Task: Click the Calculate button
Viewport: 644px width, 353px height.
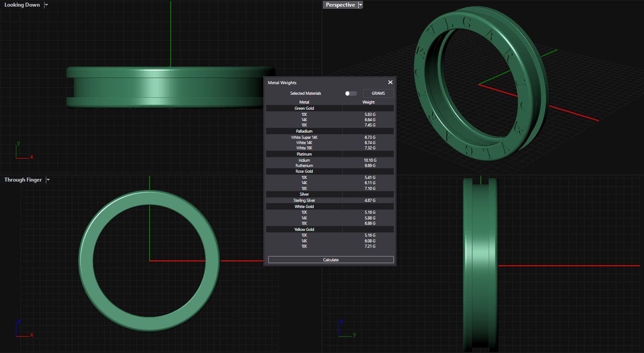Action: coord(331,260)
